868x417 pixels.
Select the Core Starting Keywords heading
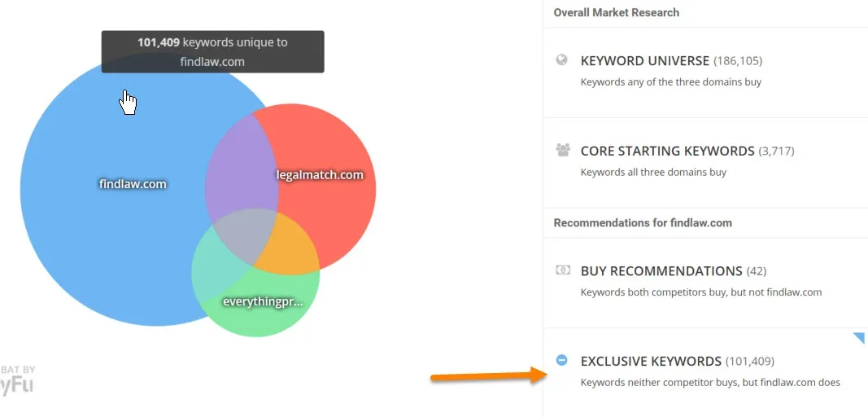667,151
